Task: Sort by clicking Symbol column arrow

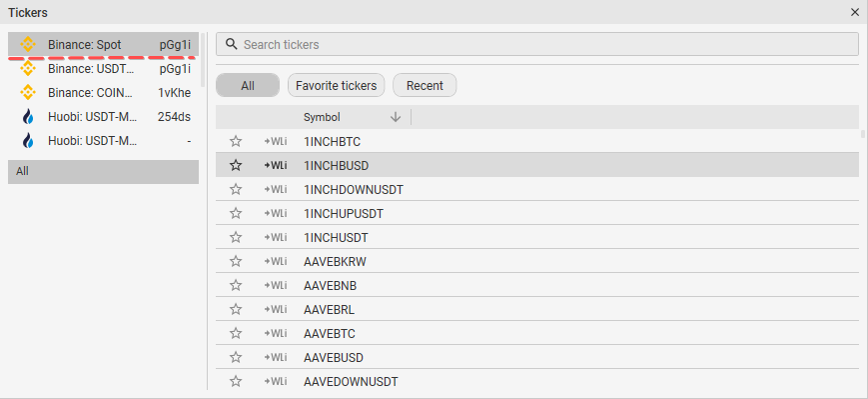Action: point(396,117)
